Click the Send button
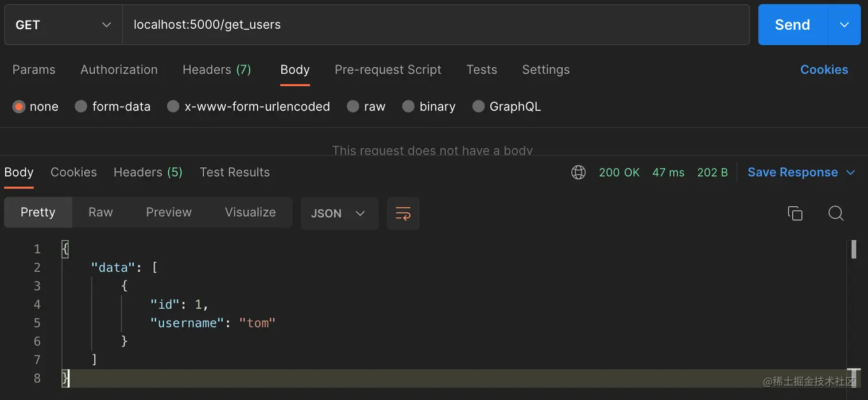The width and height of the screenshot is (868, 400). click(x=792, y=25)
